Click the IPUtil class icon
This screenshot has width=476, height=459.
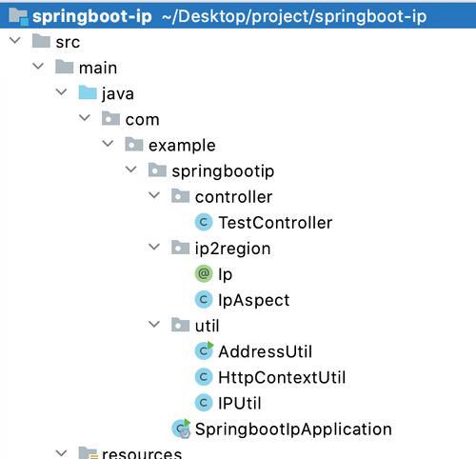[x=204, y=403]
